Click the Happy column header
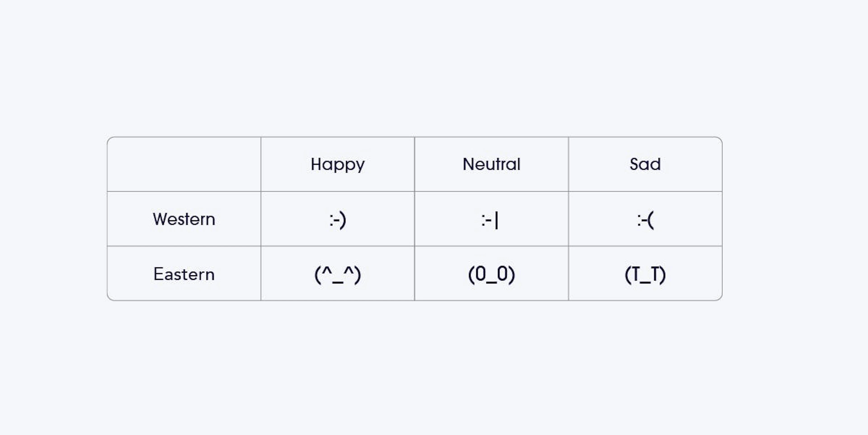This screenshot has width=868, height=435. [x=338, y=164]
